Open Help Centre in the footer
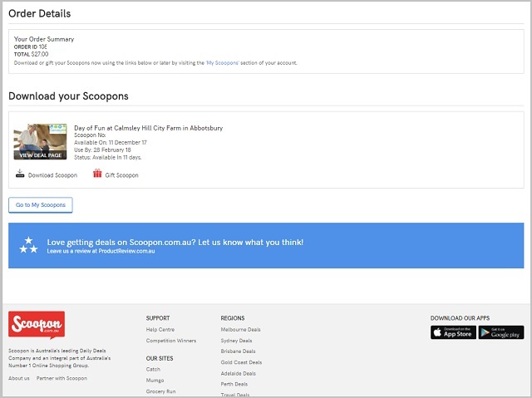The width and height of the screenshot is (532, 398). coord(160,330)
